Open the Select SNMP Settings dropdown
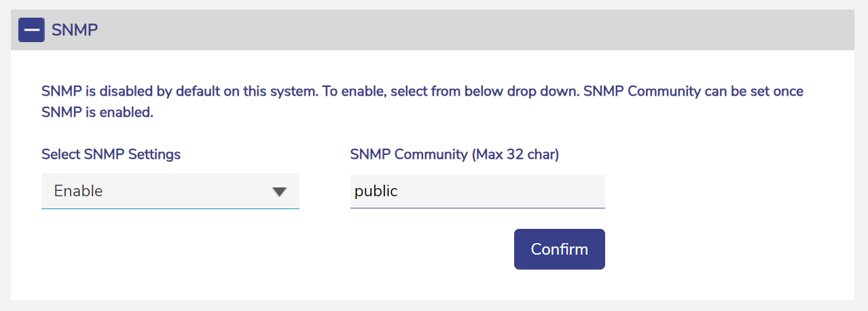The image size is (868, 311). 170,191
